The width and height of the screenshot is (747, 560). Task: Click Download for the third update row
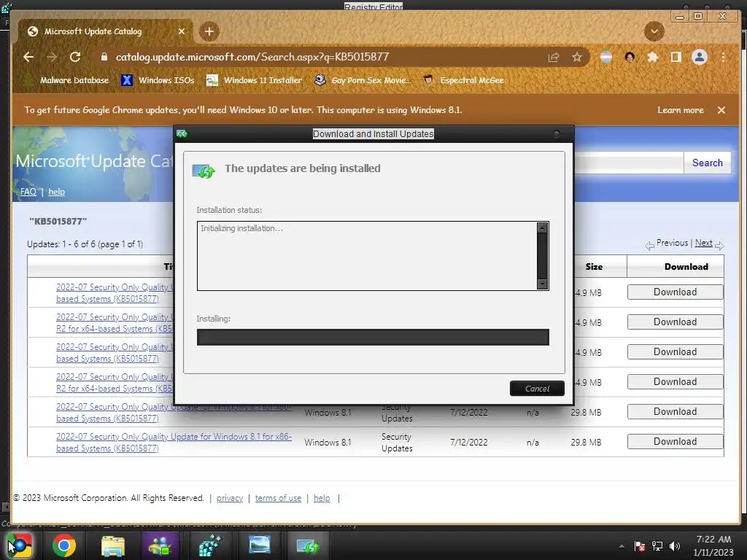(675, 352)
